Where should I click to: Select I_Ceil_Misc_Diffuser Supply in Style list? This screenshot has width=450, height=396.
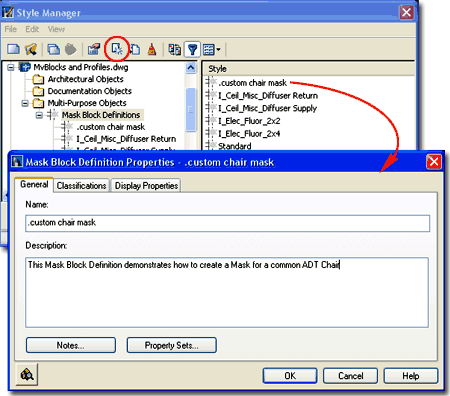coord(267,108)
